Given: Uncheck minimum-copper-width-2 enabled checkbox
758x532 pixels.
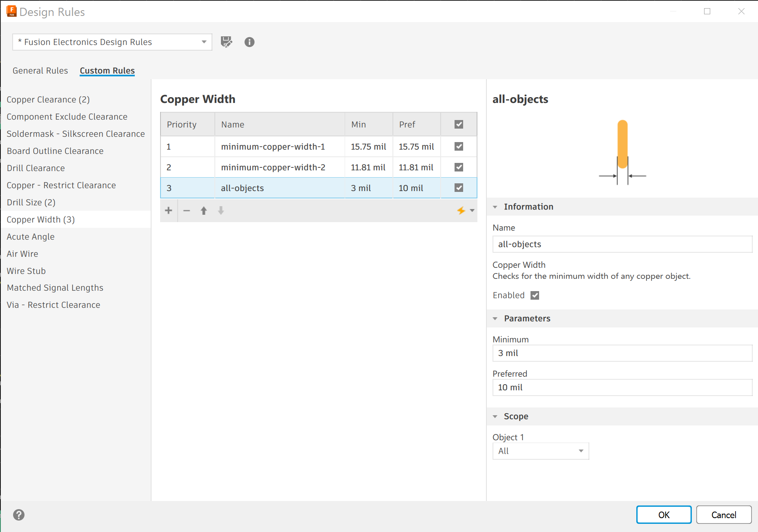Looking at the screenshot, I should coord(459,167).
